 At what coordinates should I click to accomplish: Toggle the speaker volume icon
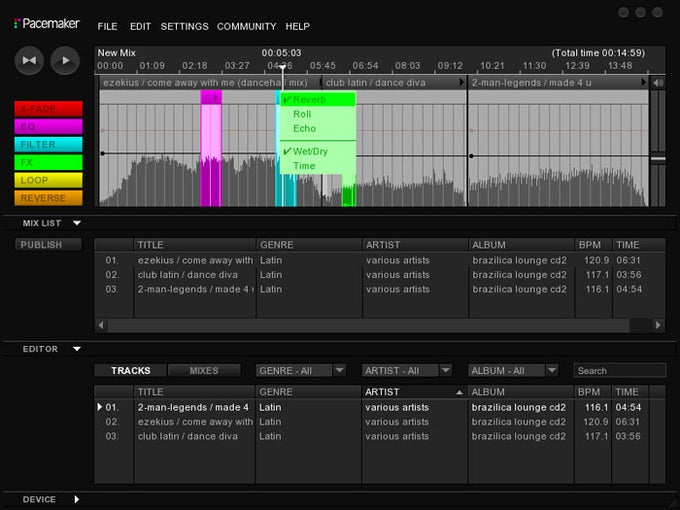658,82
